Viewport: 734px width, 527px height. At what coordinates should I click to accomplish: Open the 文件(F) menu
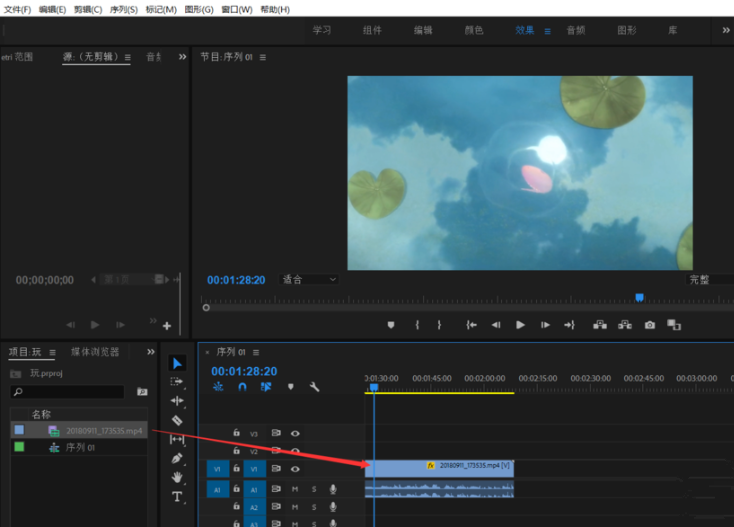[17, 9]
